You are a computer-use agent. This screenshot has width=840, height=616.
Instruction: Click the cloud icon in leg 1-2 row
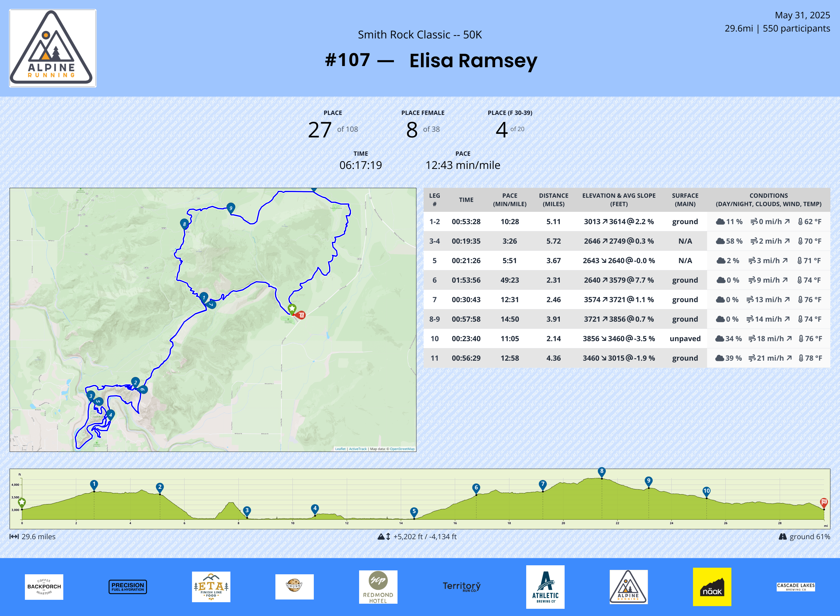(720, 221)
